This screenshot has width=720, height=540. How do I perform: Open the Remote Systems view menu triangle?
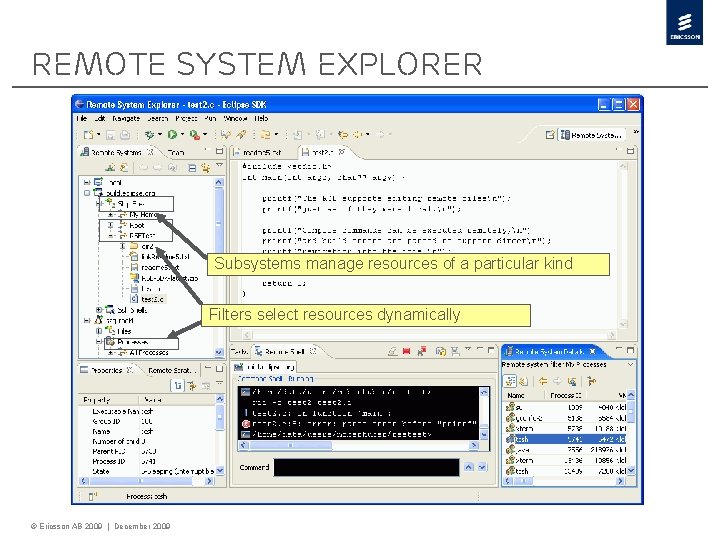click(219, 165)
